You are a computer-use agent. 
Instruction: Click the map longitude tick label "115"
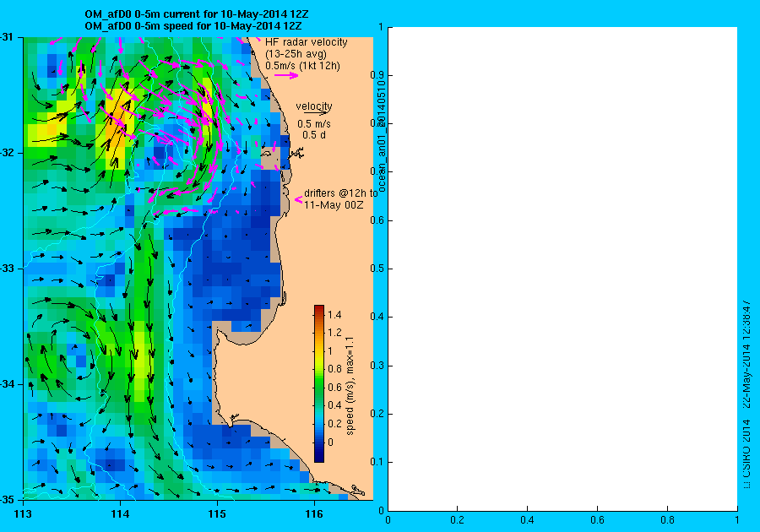click(217, 514)
